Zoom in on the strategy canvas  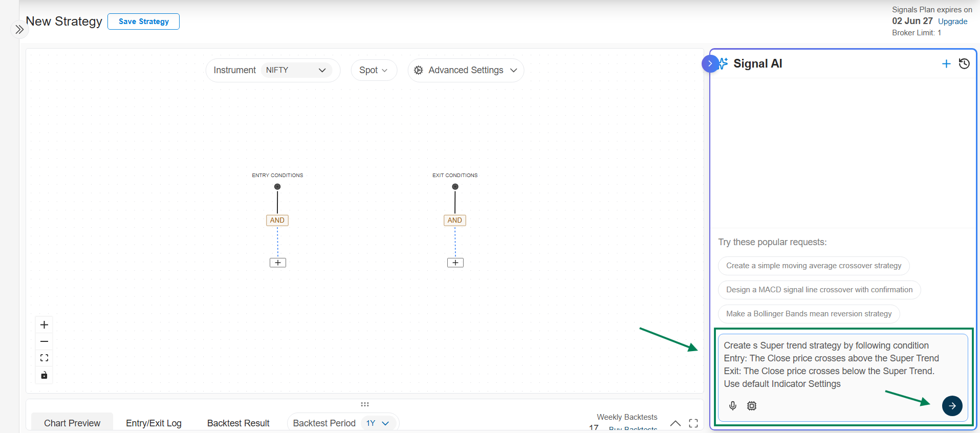click(x=45, y=325)
